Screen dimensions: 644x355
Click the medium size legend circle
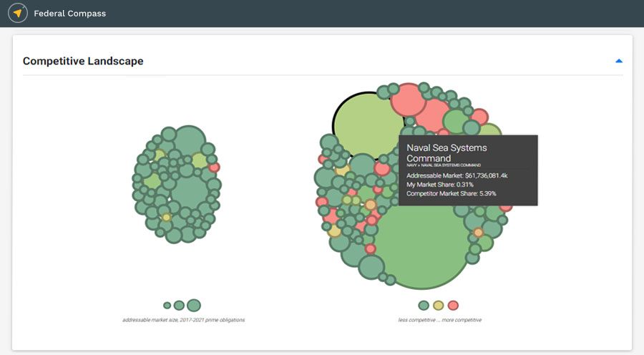[179, 306]
